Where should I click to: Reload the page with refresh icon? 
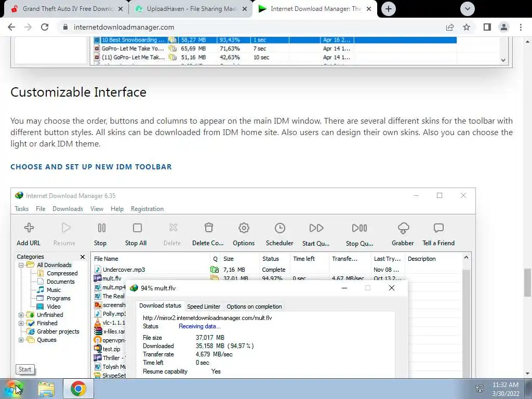click(x=45, y=27)
